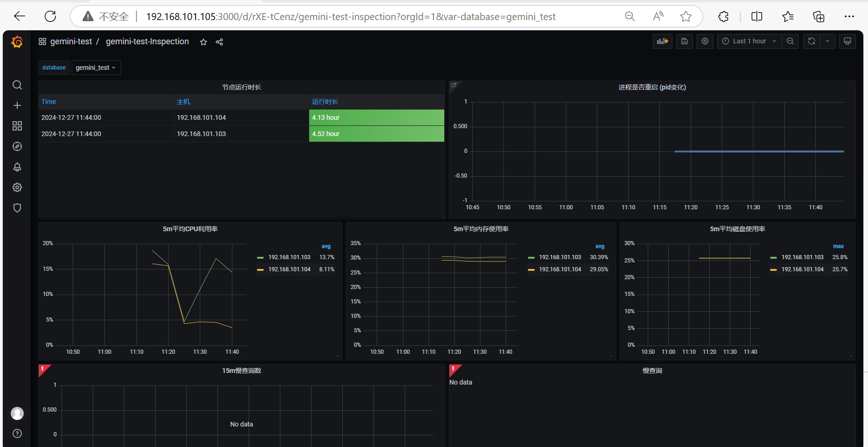Open the 5m平均磁盘使用率 panel title menu
This screenshot has width=868, height=447.
tap(738, 229)
